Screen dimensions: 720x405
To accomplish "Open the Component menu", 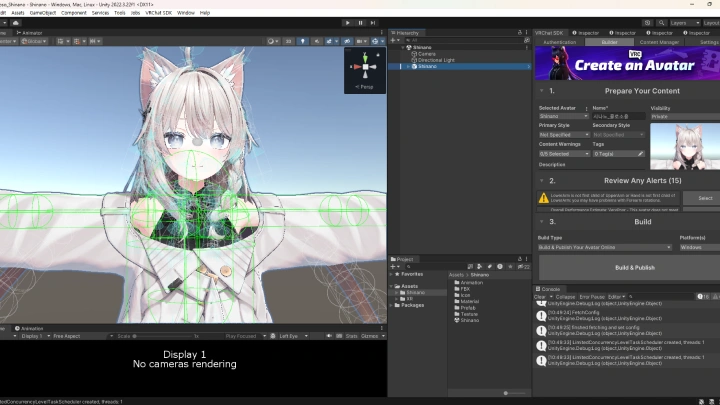I will 73,13.
